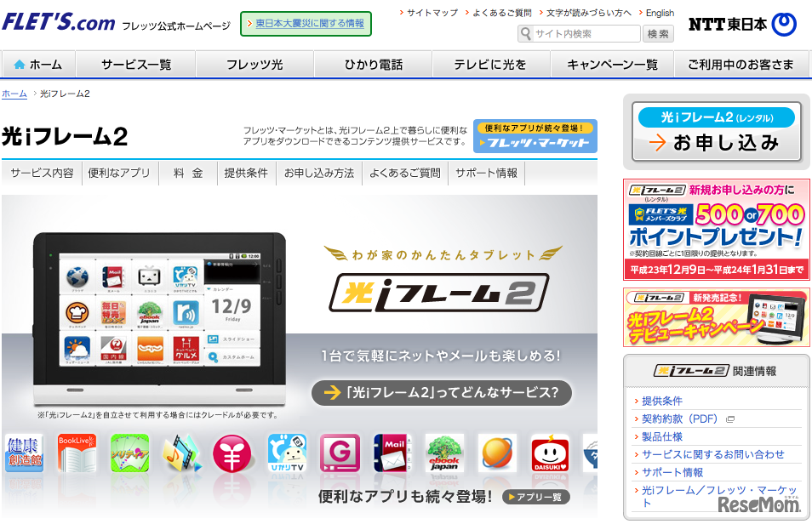Click the NTT East circular logo
The width and height of the screenshot is (812, 524).
click(784, 24)
